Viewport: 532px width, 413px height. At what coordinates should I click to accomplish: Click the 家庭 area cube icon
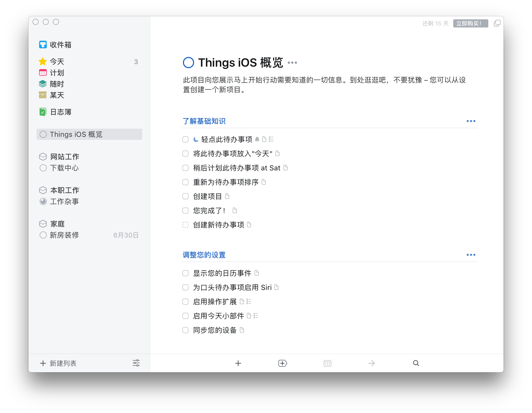[x=43, y=224]
